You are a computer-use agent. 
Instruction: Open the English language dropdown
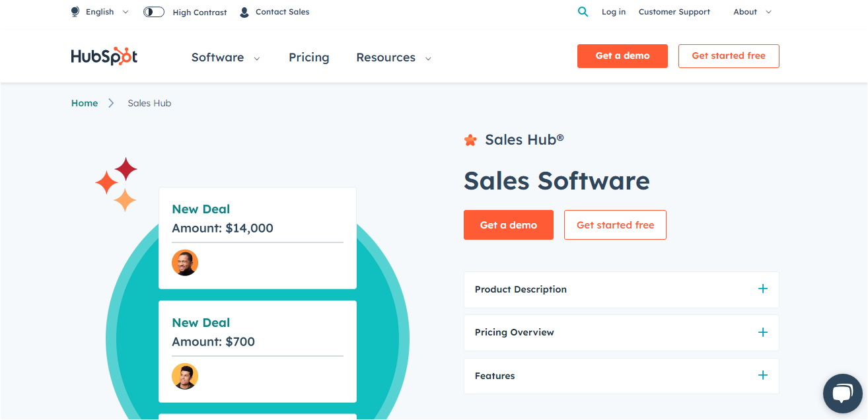(x=107, y=12)
